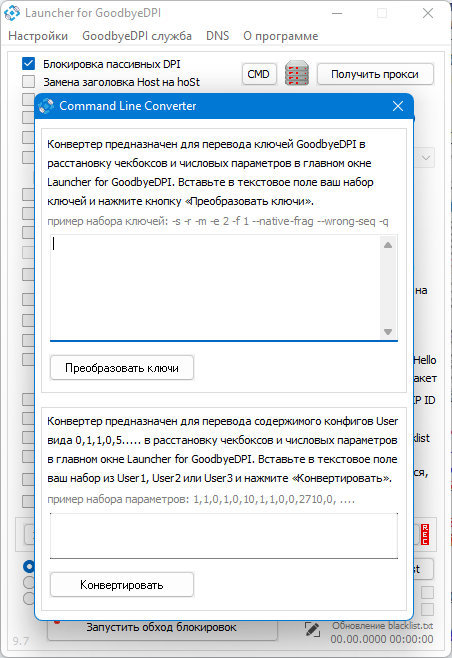Open the Настройки menu
Viewport: 452px width, 658px height.
click(38, 36)
